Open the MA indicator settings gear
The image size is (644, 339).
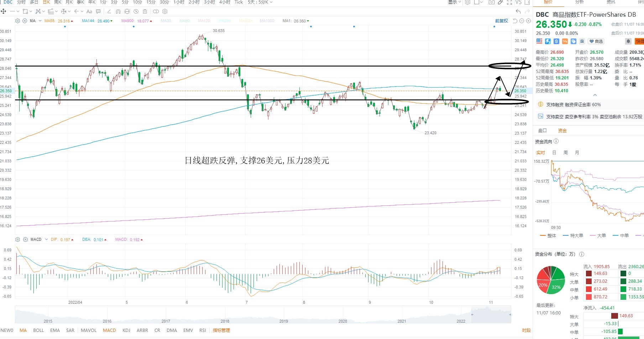point(17,21)
